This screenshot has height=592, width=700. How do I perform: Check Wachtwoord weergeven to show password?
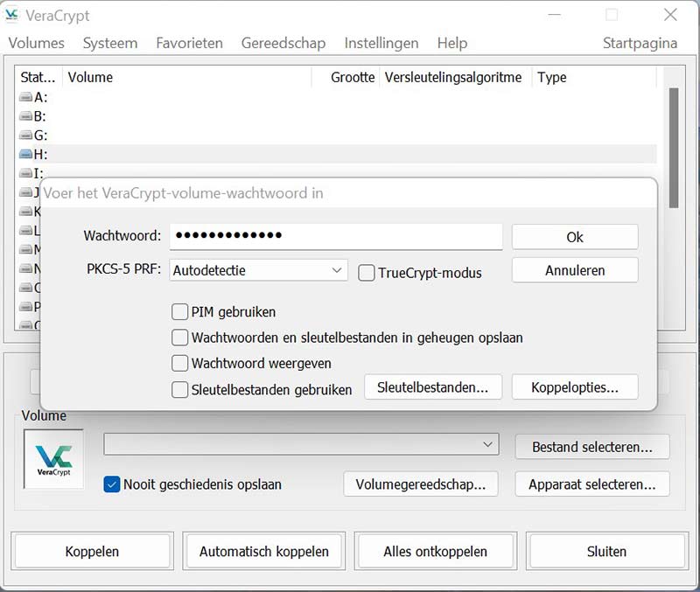click(179, 363)
